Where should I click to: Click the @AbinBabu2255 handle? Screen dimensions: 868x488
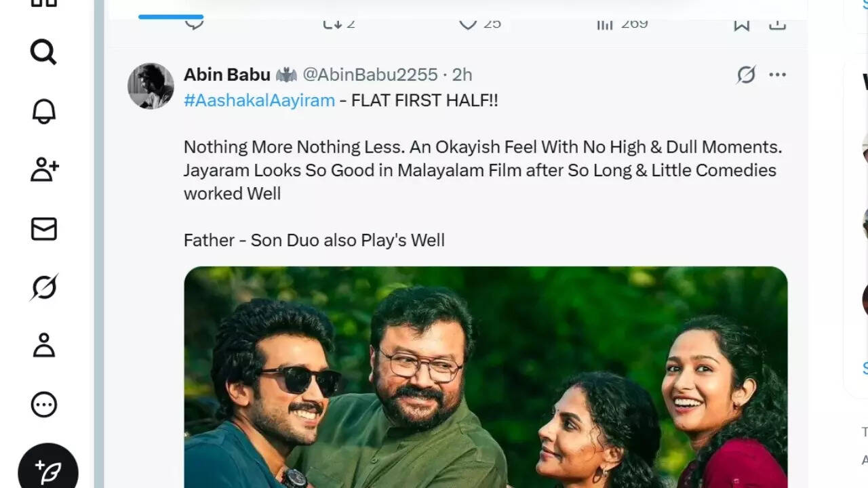click(x=370, y=75)
